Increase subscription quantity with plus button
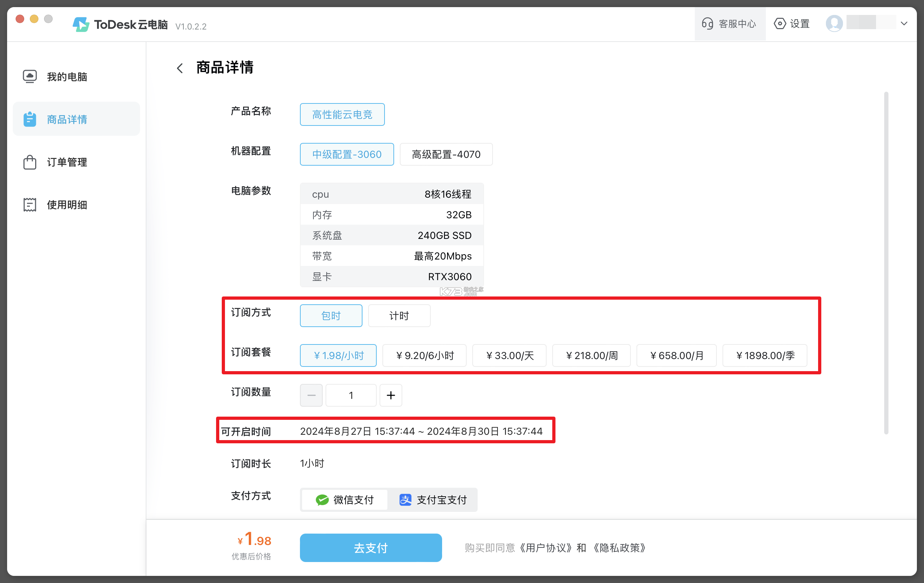 (x=391, y=395)
